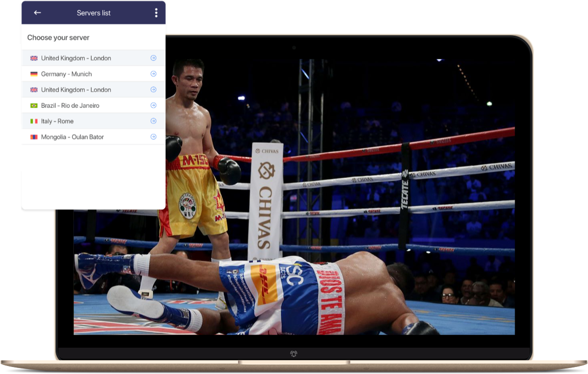Open the three-dot options menu

tap(156, 13)
